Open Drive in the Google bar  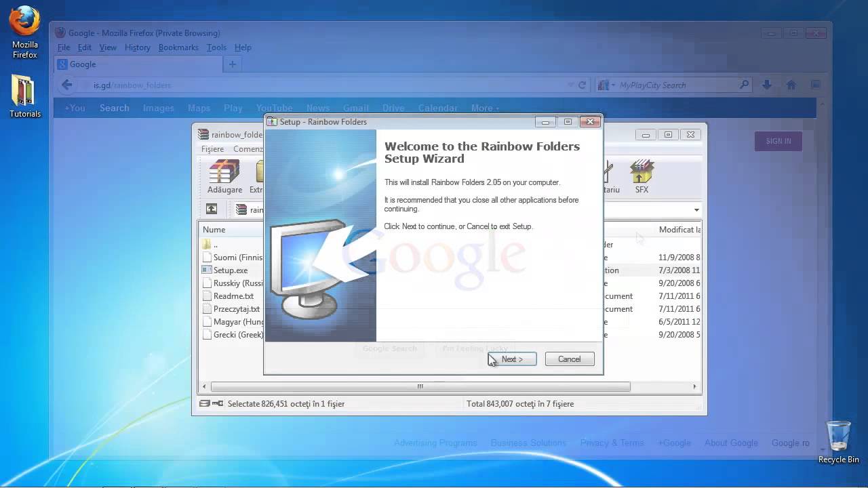(393, 108)
